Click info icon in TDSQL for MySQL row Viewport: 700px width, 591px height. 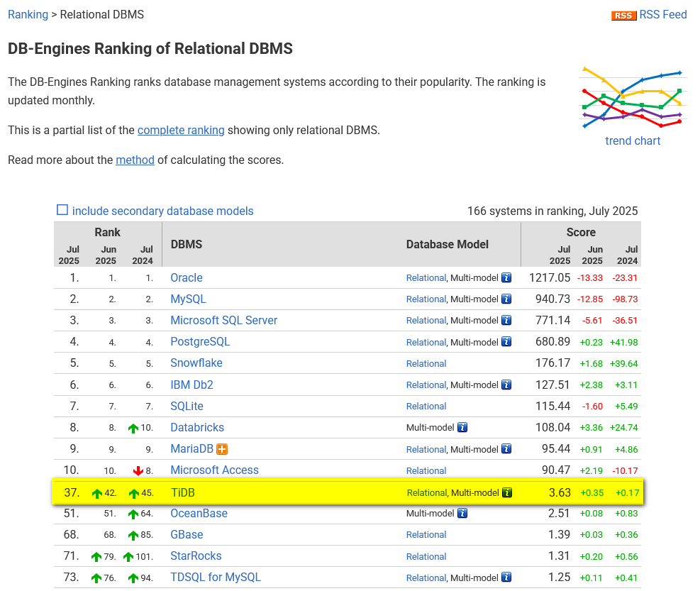tap(506, 577)
